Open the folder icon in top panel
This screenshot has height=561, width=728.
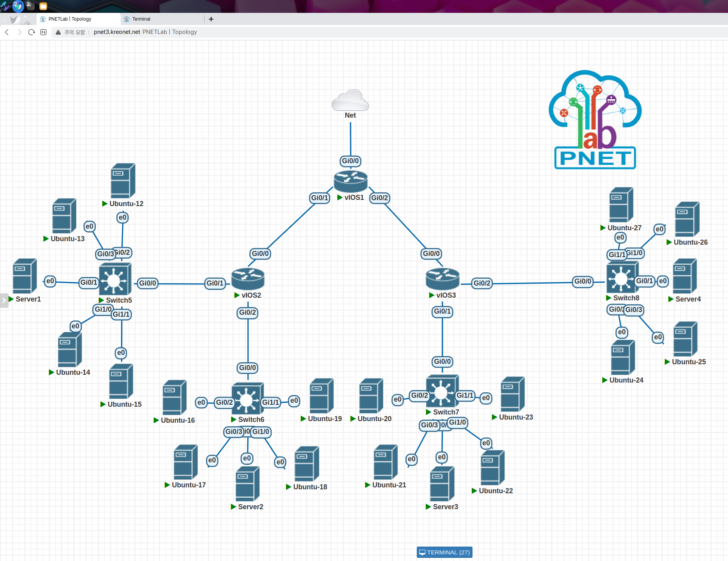point(43,6)
